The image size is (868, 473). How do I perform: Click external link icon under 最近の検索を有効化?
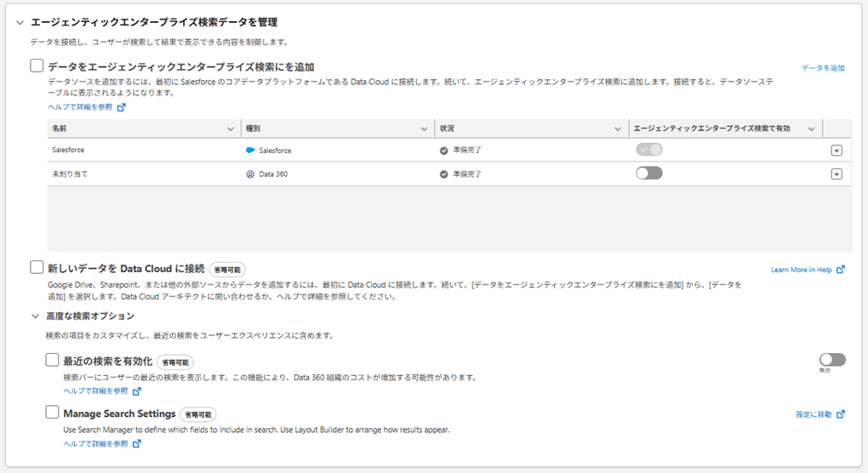pyautogui.click(x=137, y=391)
